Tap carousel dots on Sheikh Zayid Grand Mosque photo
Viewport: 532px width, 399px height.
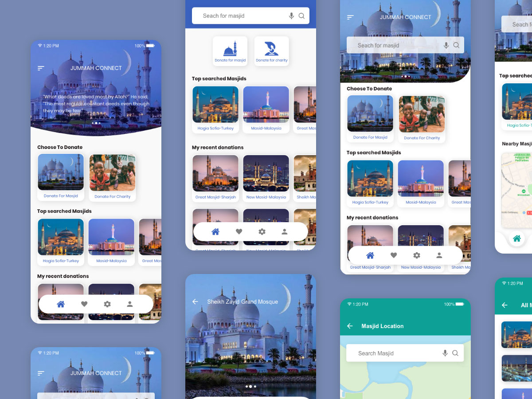251,387
